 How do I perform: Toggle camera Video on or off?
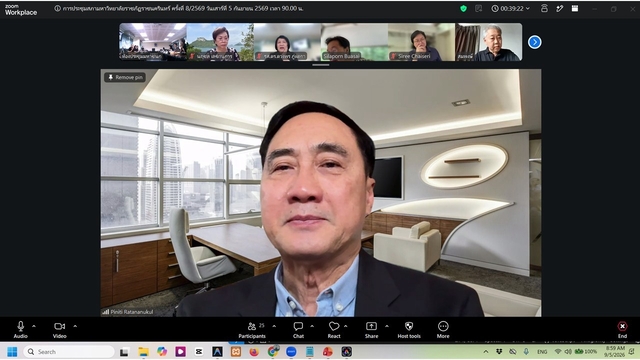(60, 330)
